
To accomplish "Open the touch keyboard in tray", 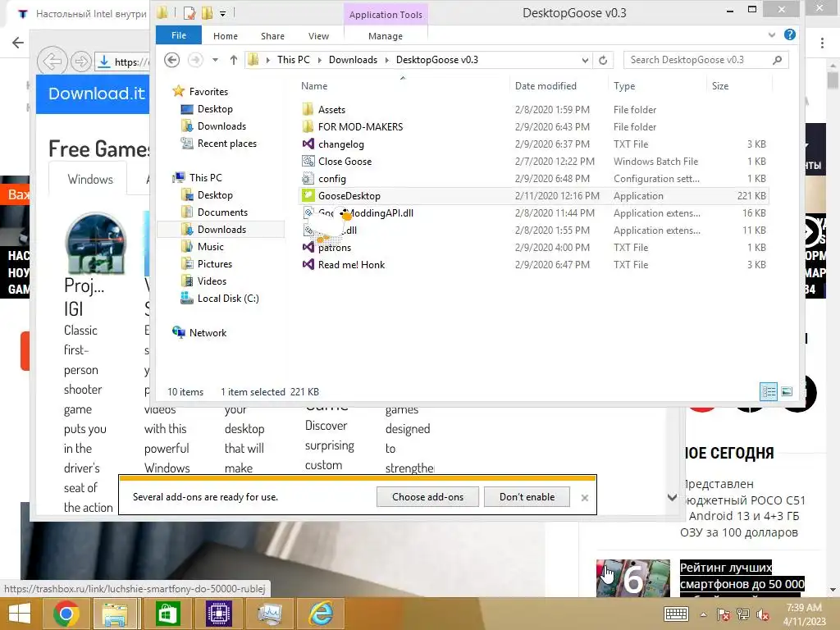I will [x=676, y=614].
